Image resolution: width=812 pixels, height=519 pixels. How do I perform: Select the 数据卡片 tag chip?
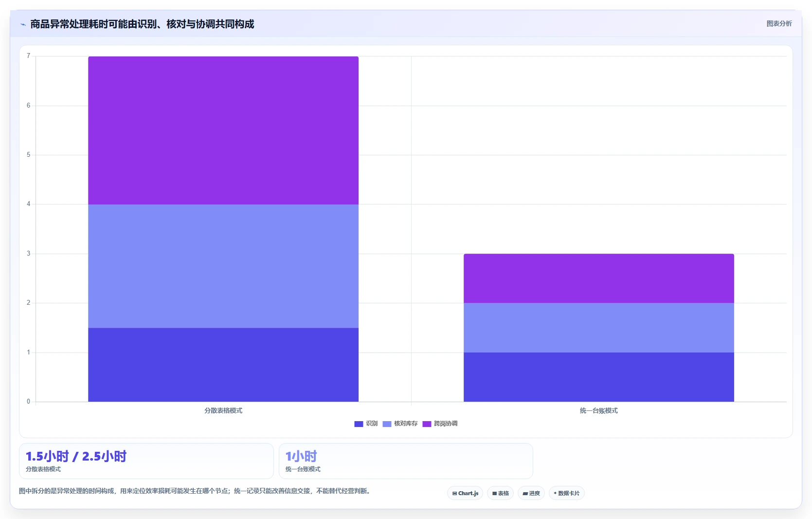pos(566,493)
